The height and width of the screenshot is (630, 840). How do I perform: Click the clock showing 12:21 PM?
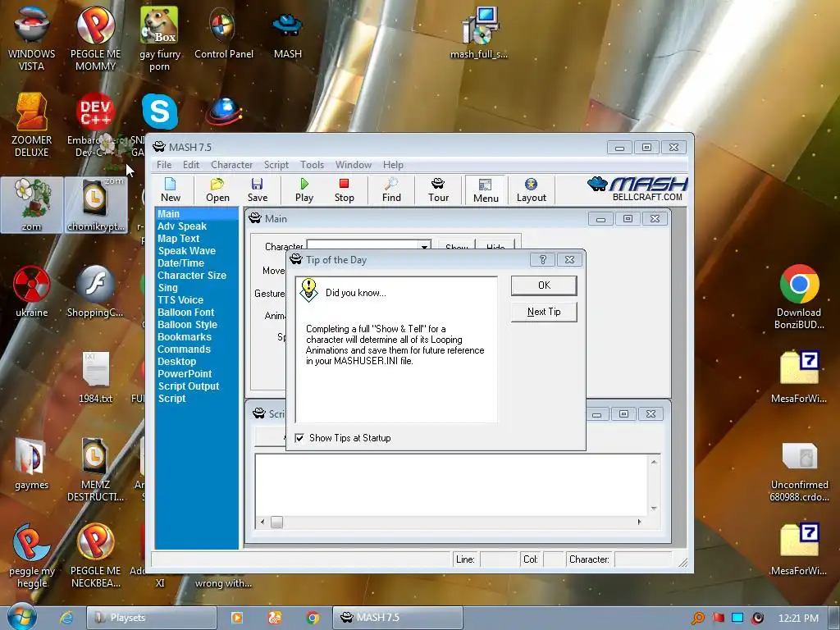(x=798, y=618)
